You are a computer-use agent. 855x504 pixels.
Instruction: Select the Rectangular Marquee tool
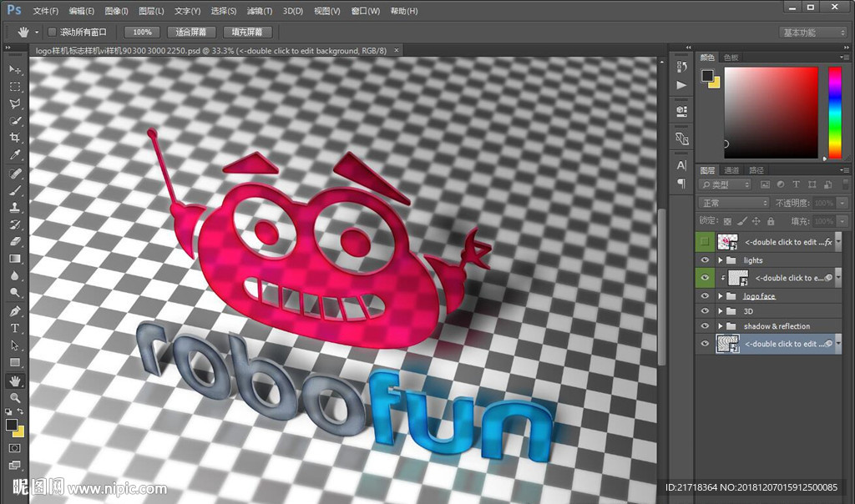coord(15,87)
